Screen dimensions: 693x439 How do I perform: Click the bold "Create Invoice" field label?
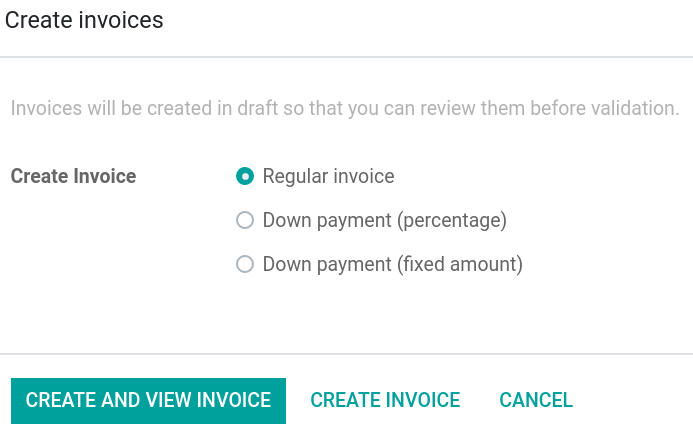coord(73,177)
